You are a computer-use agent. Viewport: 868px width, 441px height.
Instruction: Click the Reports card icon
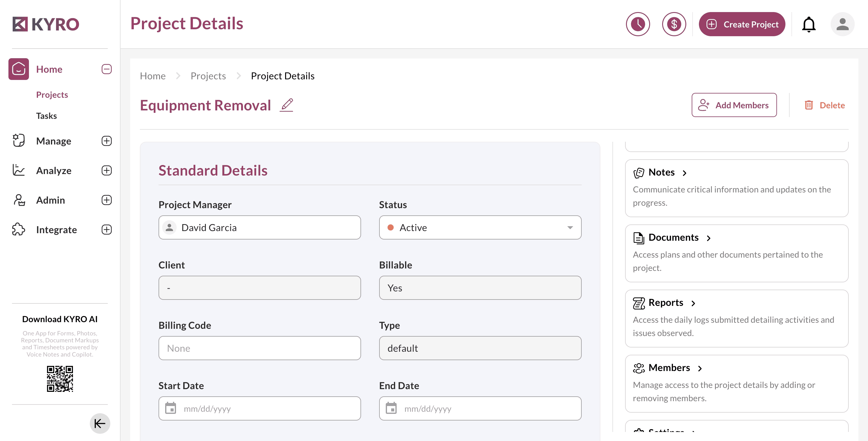coord(639,303)
